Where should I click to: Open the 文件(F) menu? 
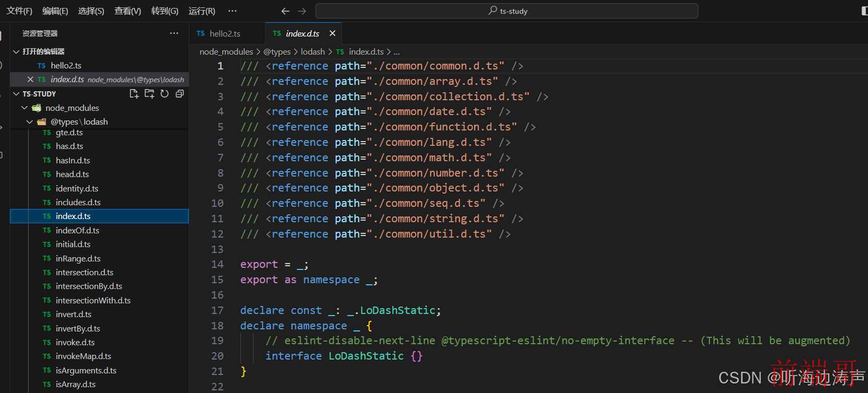[19, 11]
